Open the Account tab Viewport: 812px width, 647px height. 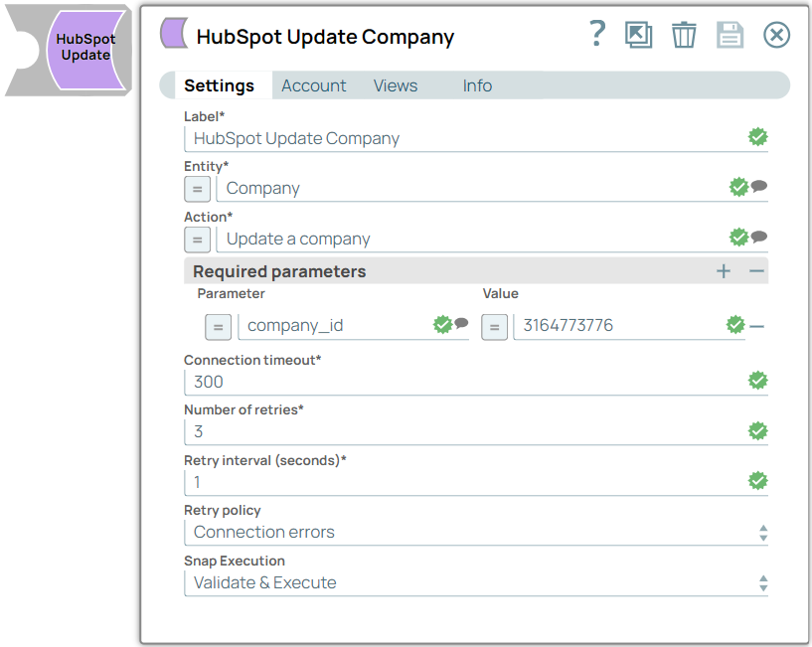point(313,85)
